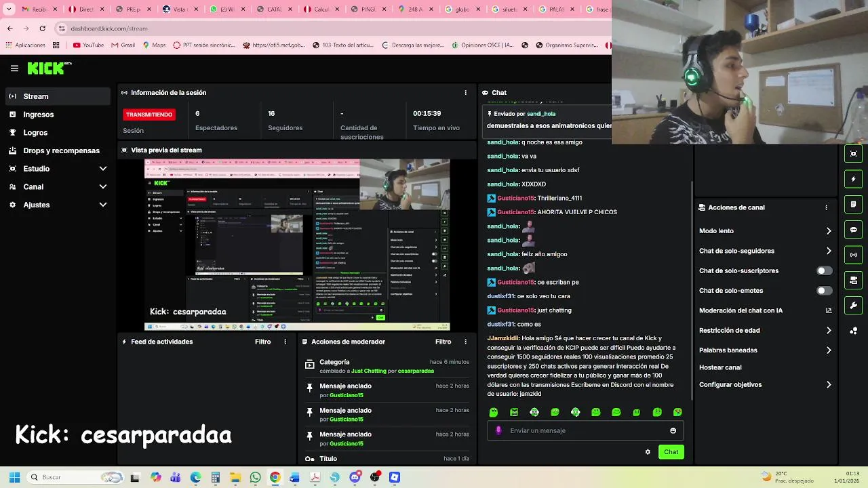
Task: Open browser tab list dropdown arrow
Action: [x=8, y=9]
